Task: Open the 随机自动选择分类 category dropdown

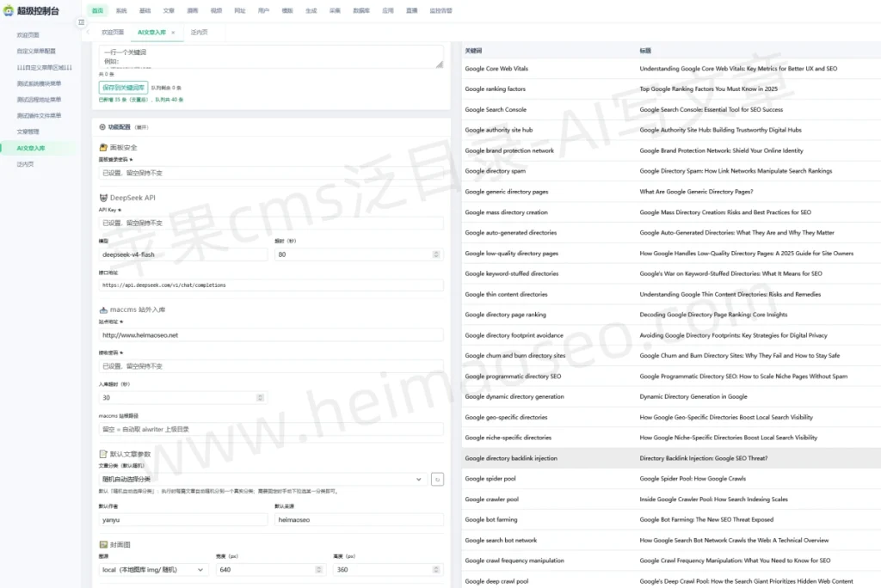Action: pyautogui.click(x=262, y=479)
